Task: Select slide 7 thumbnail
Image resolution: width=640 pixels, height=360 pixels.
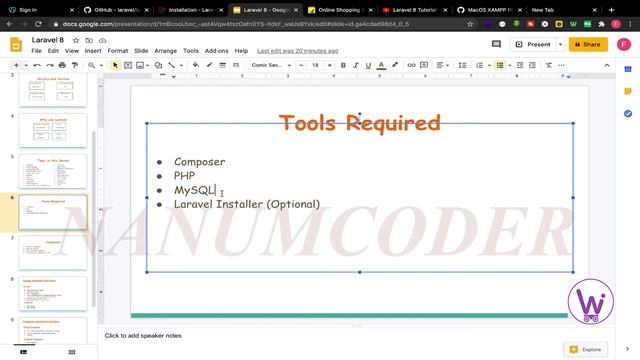Action: pyautogui.click(x=53, y=252)
